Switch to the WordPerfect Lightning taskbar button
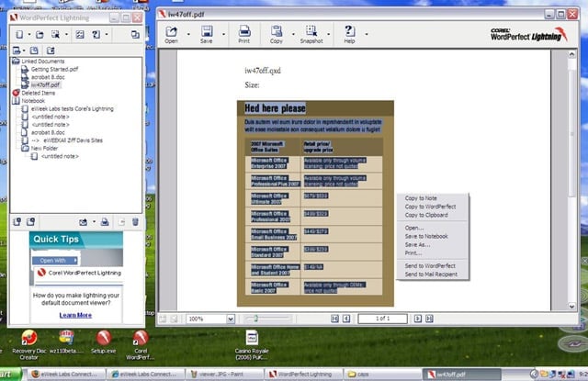The width and height of the screenshot is (588, 381). tap(303, 374)
